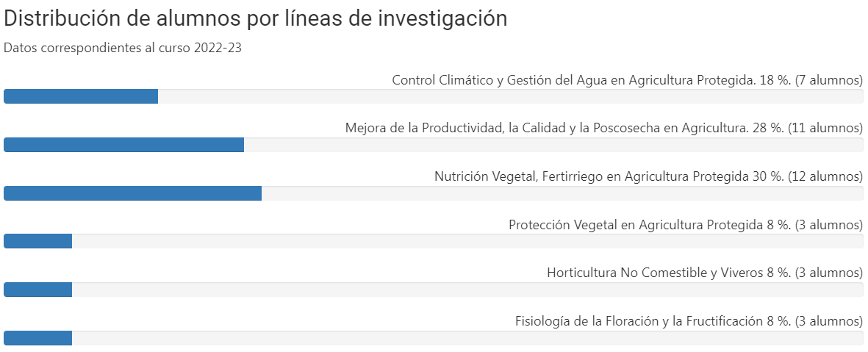Click the empty track of the Horticultura No Comestible bar
The image size is (868, 352).
[x=467, y=290]
